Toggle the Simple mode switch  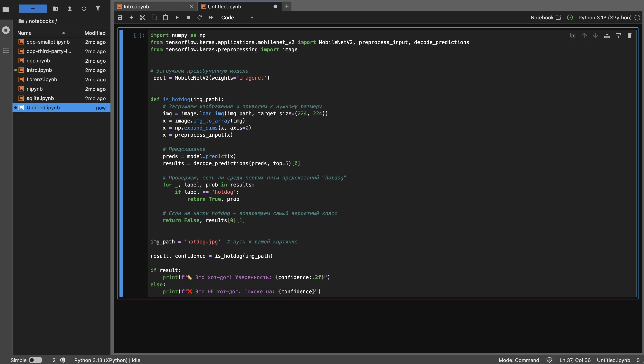[35, 360]
